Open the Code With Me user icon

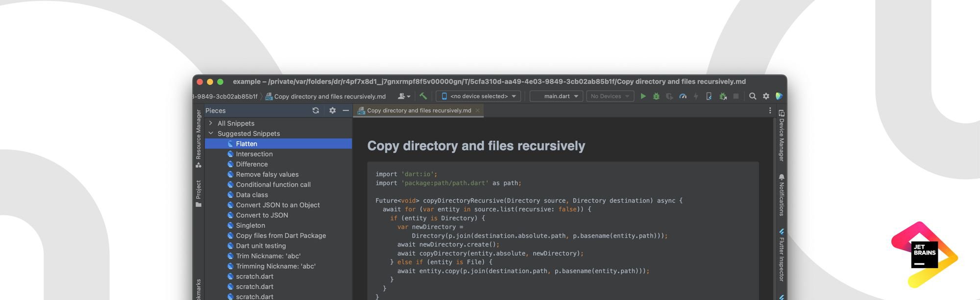coord(404,96)
